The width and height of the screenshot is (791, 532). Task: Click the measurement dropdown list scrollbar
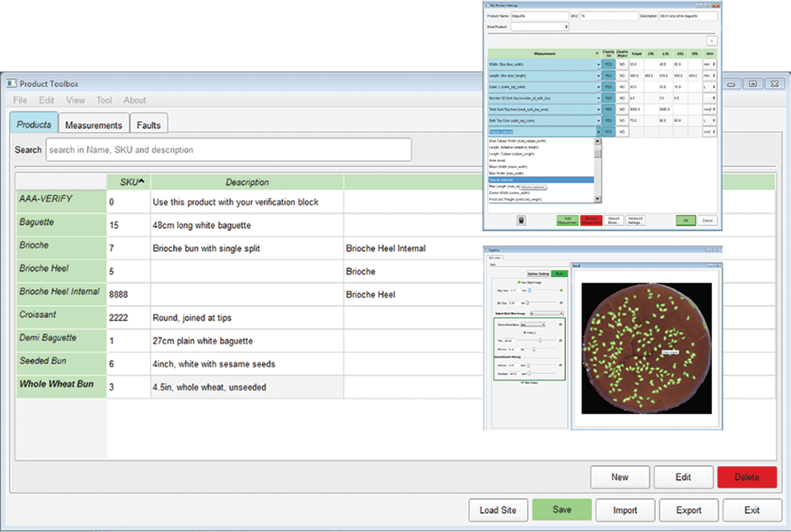[597, 170]
